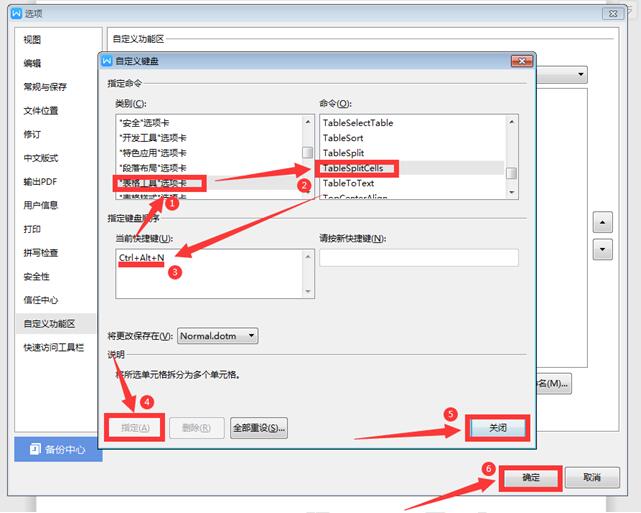Select 自定义功能区 in options sidebar
Viewport: 641px width, 513px height.
(x=56, y=324)
